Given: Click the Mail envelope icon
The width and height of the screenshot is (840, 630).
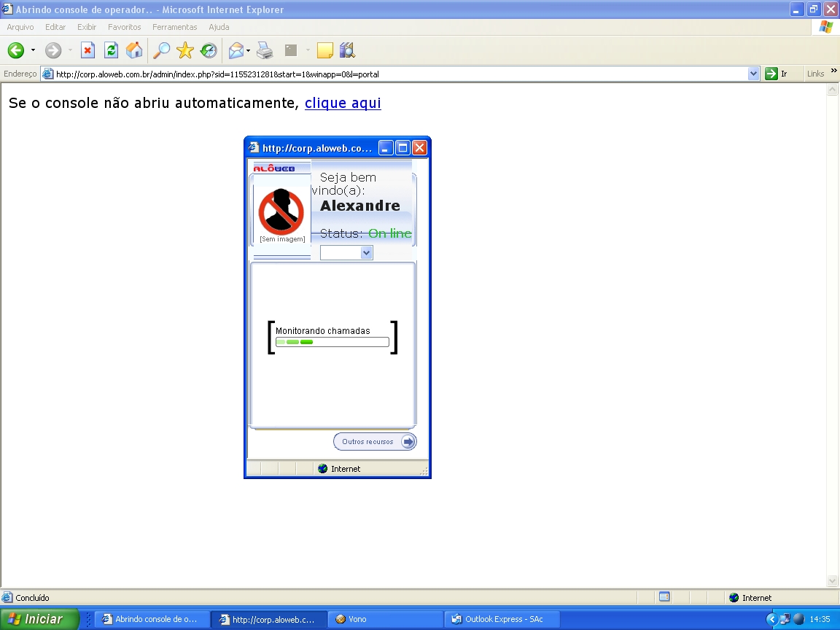Looking at the screenshot, I should coord(236,50).
